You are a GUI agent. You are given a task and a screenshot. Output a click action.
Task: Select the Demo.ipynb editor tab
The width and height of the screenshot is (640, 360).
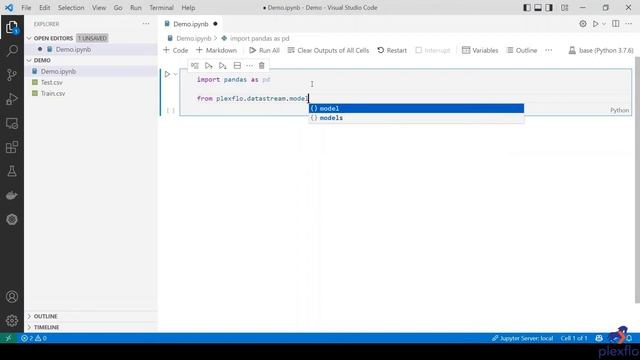tap(191, 24)
